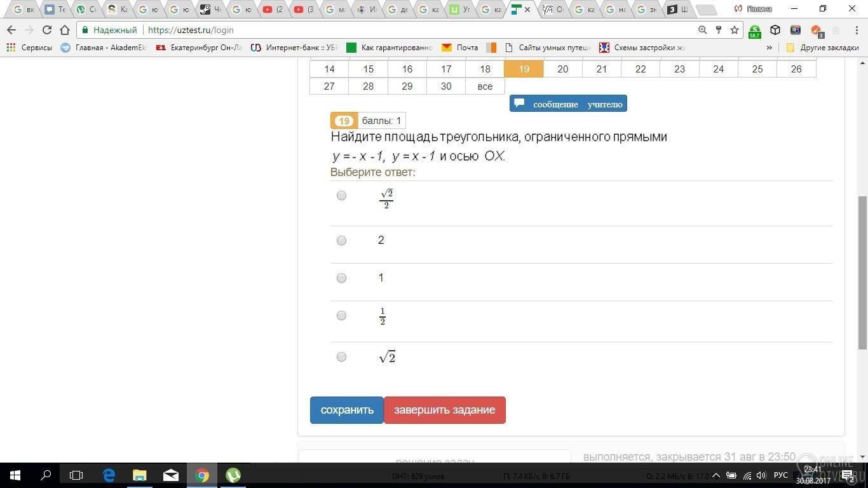Open the Другие закладки bookmarks folder
The image size is (868, 488).
(x=823, y=48)
